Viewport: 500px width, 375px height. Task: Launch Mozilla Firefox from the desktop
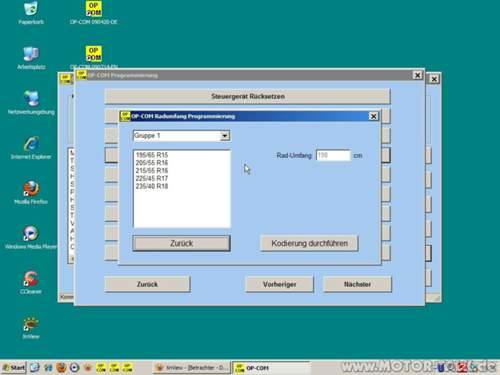pos(31,192)
